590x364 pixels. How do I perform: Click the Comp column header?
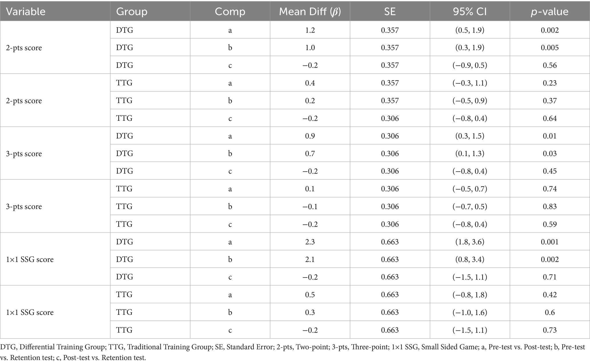(x=230, y=11)
